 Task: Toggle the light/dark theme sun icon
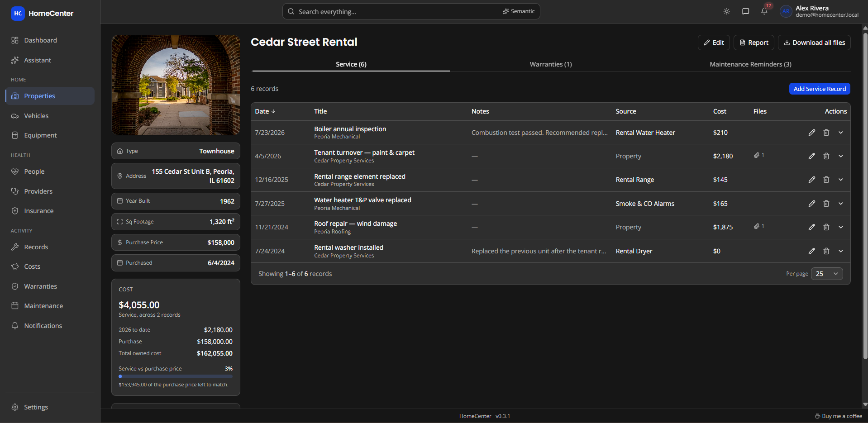[727, 11]
